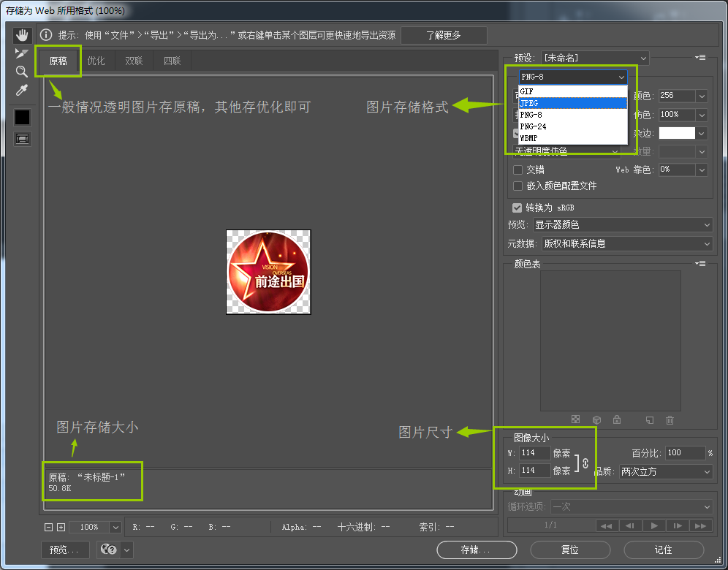
Task: Choose PNG-8 in the format list
Action: click(x=573, y=115)
